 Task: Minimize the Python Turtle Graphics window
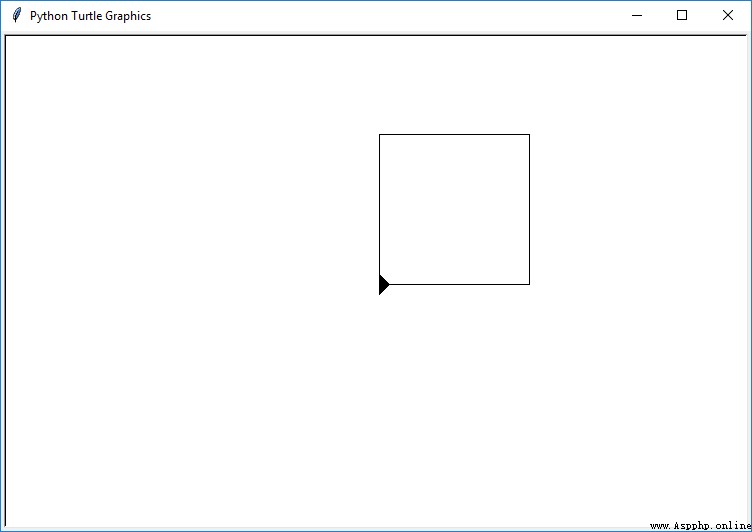pos(637,16)
